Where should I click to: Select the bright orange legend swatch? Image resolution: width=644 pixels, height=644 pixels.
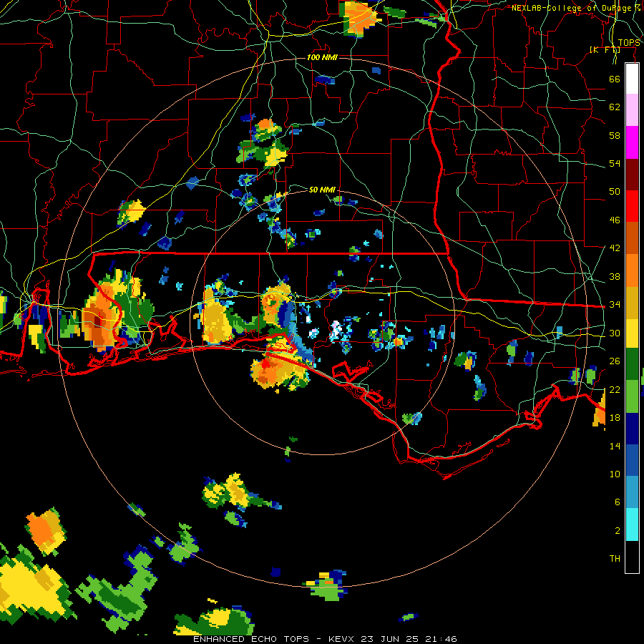[632, 270]
